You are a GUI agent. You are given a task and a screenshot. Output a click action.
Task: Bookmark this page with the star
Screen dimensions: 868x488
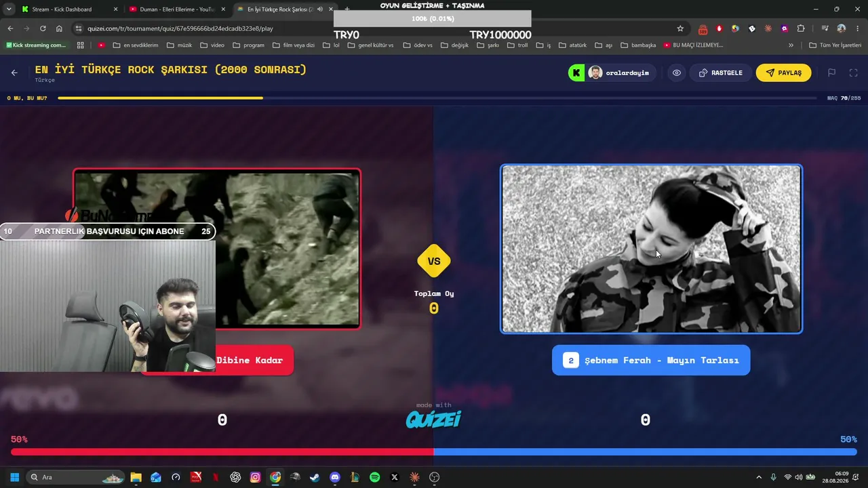tap(680, 28)
